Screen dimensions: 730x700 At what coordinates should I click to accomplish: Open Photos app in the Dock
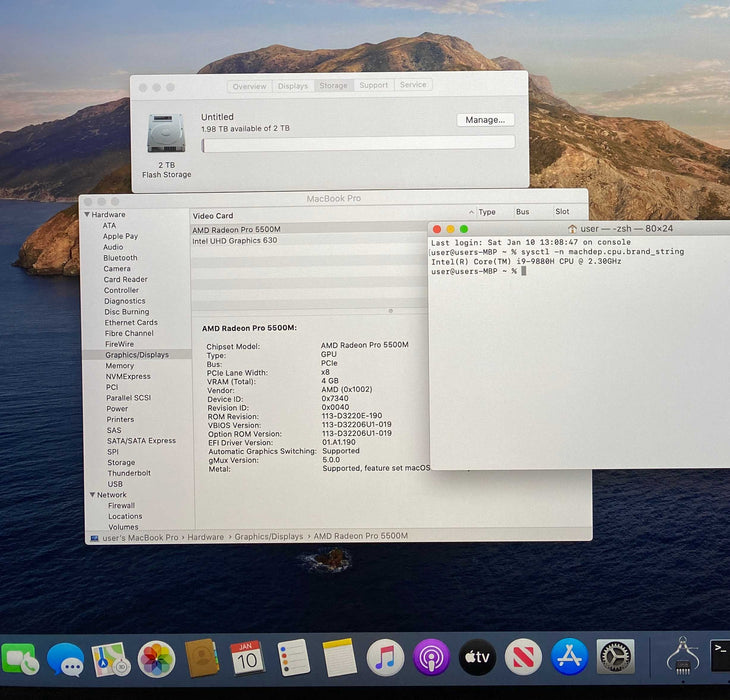[x=156, y=659]
